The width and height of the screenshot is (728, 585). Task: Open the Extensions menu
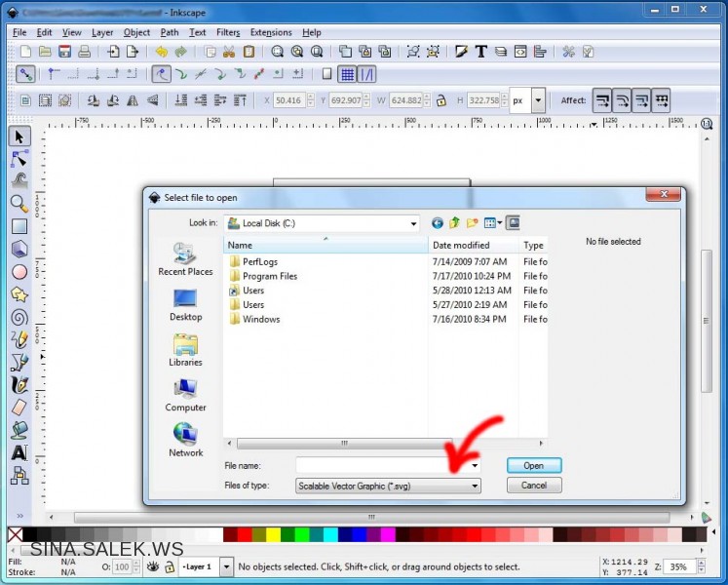tap(271, 32)
